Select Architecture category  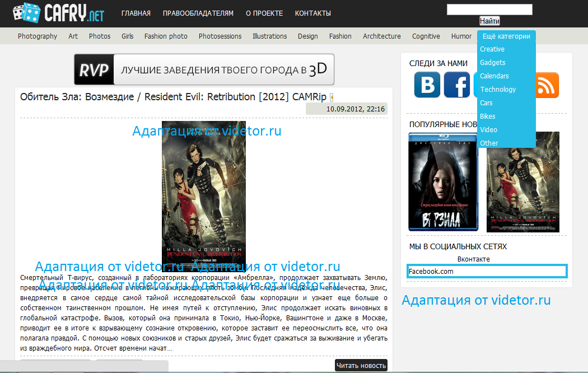pyautogui.click(x=382, y=36)
